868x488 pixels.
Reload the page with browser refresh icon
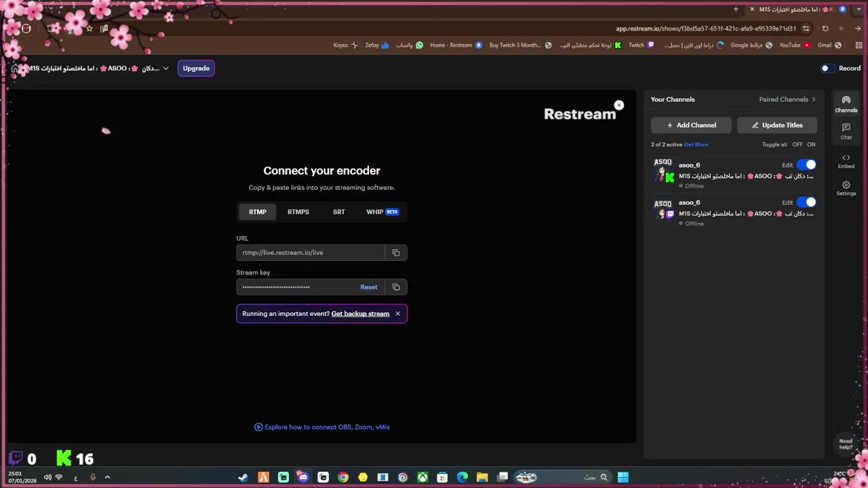[x=825, y=28]
